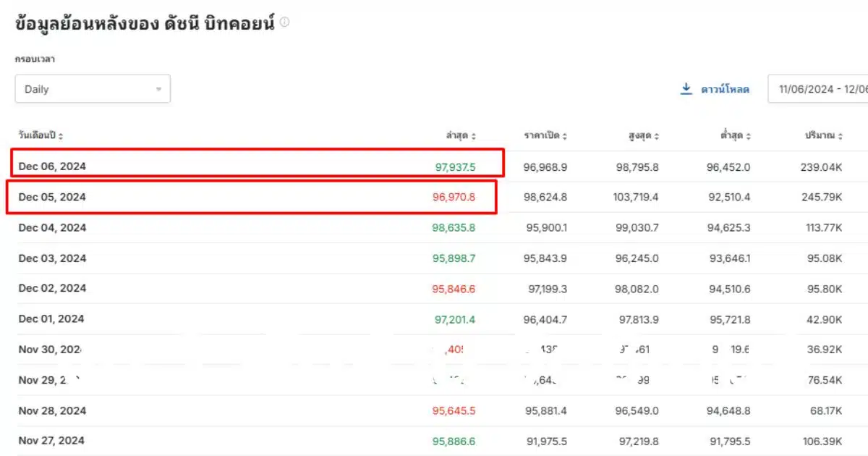Viewport: 868px width, 456px height.
Task: Select the Dec 06, 2024 date cell
Action: (52, 166)
